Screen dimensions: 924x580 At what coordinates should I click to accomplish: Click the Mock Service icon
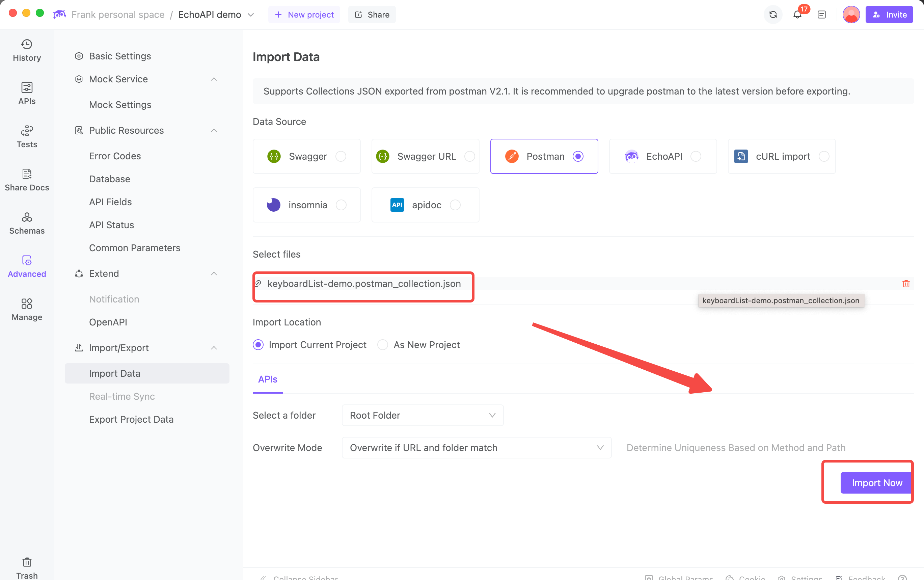[x=79, y=79]
